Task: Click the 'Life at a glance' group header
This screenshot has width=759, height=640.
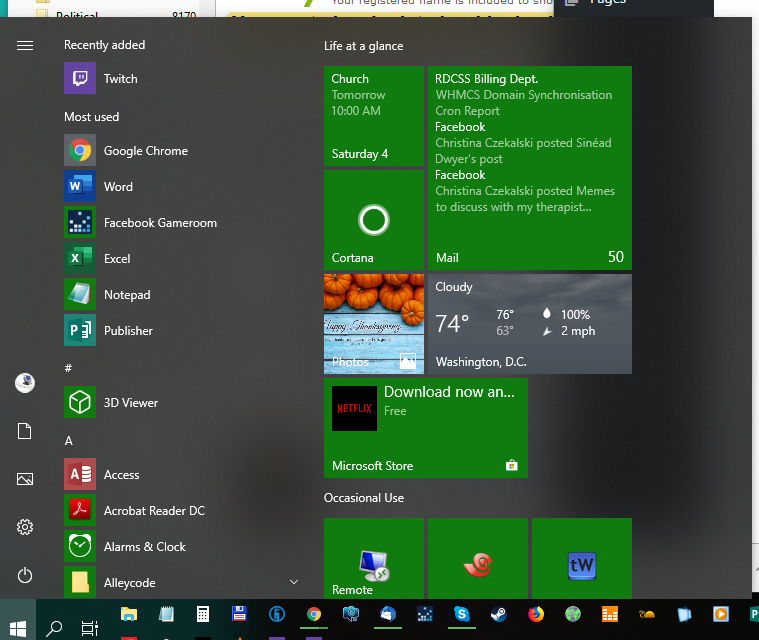Action: [364, 46]
